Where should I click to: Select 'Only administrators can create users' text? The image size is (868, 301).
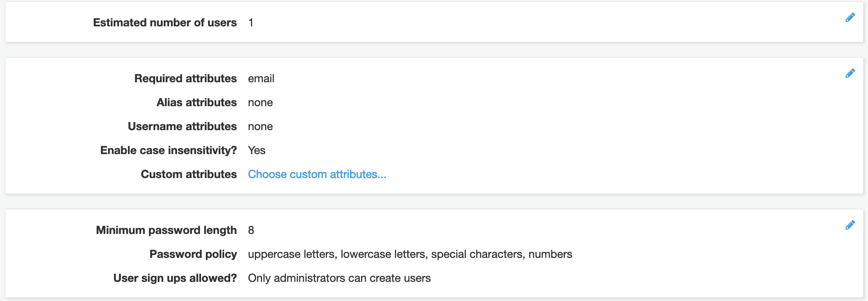[339, 278]
